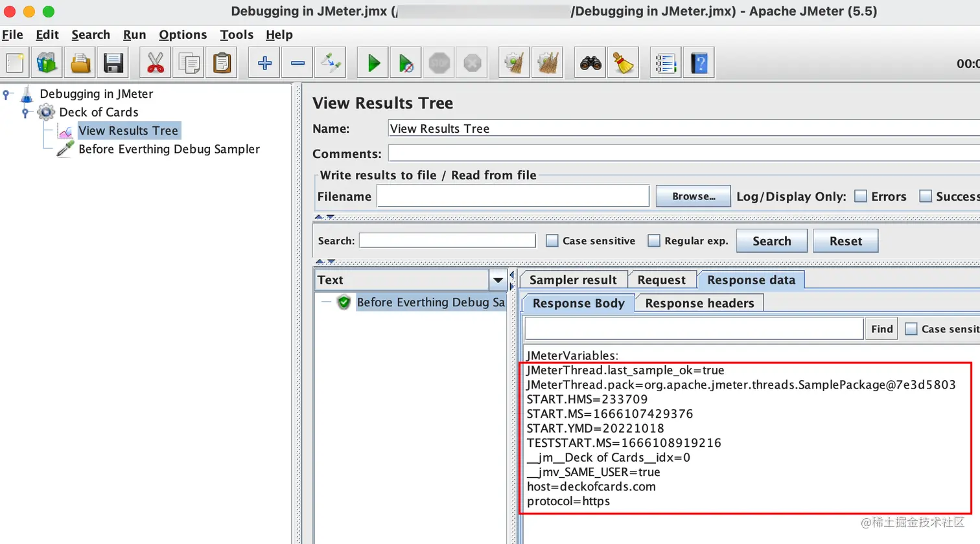Open the Run menu

click(x=135, y=35)
